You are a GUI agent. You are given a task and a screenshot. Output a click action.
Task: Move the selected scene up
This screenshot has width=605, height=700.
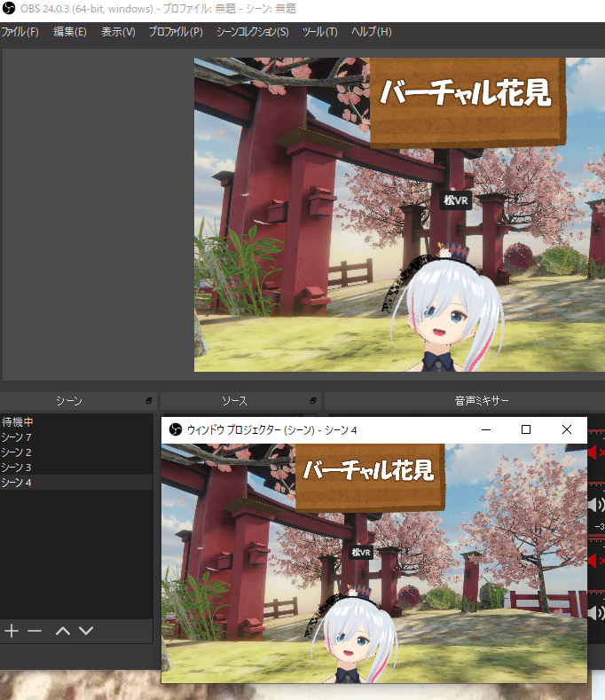click(63, 631)
